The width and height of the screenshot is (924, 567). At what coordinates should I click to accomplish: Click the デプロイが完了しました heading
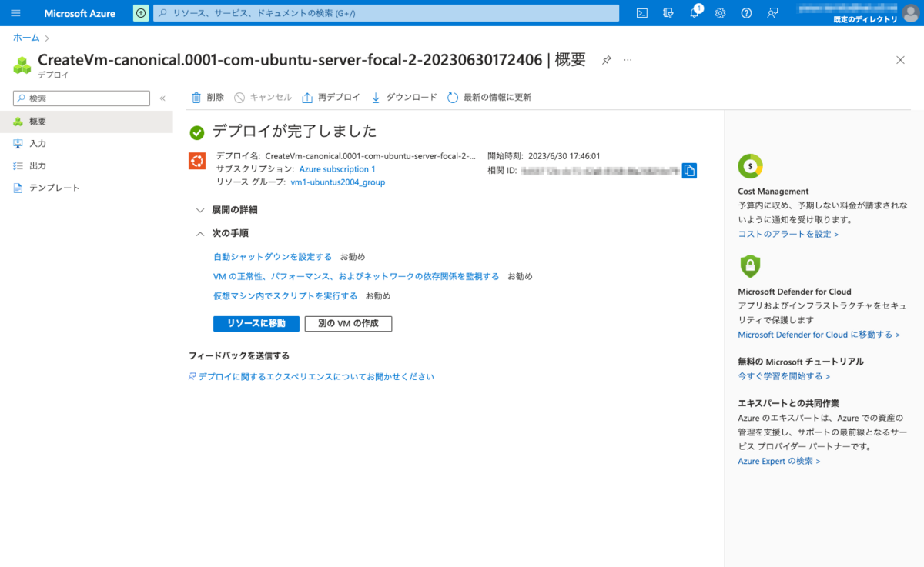[295, 131]
